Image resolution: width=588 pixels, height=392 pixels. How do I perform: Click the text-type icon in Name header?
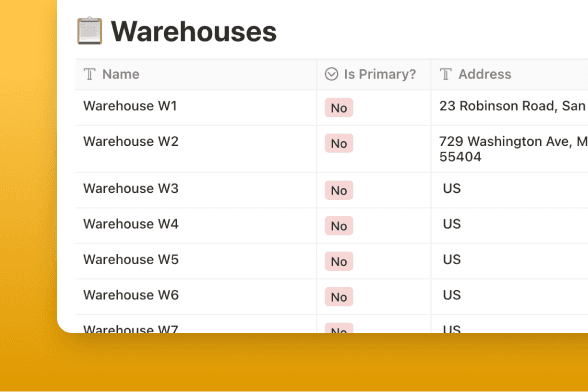point(89,74)
